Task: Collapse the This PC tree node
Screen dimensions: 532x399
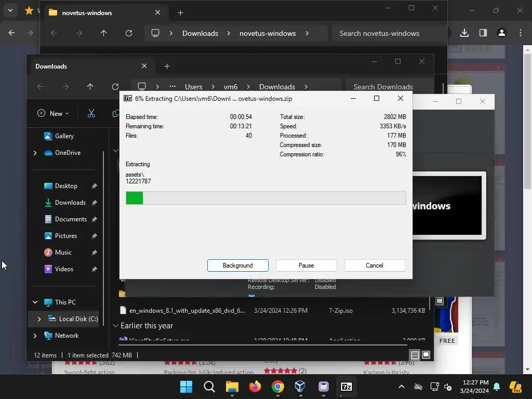Action: (x=35, y=302)
